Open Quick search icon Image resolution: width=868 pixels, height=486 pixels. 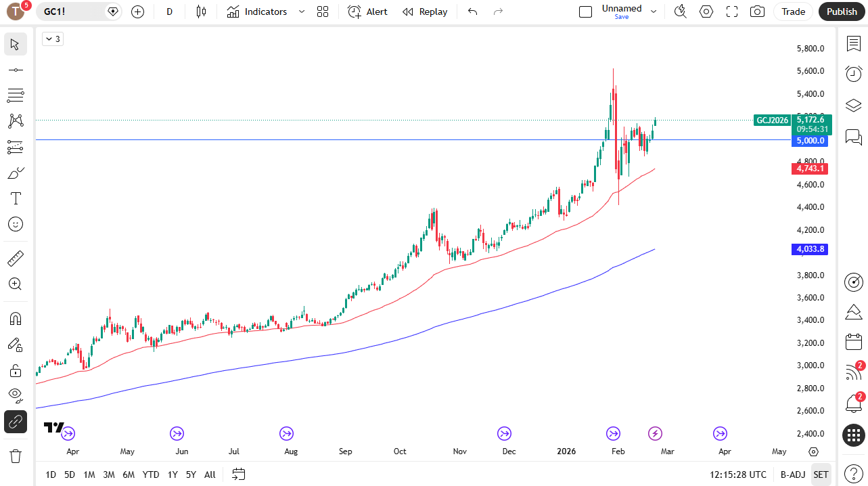pyautogui.click(x=681, y=12)
